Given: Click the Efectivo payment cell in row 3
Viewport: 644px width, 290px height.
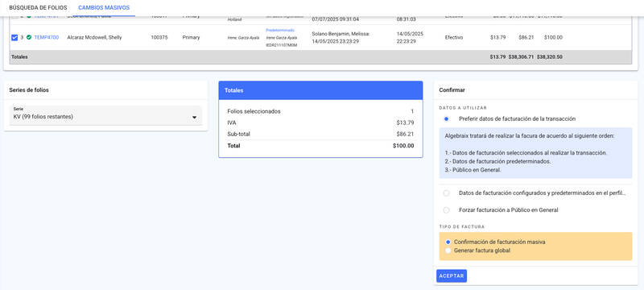Looking at the screenshot, I should click(454, 37).
